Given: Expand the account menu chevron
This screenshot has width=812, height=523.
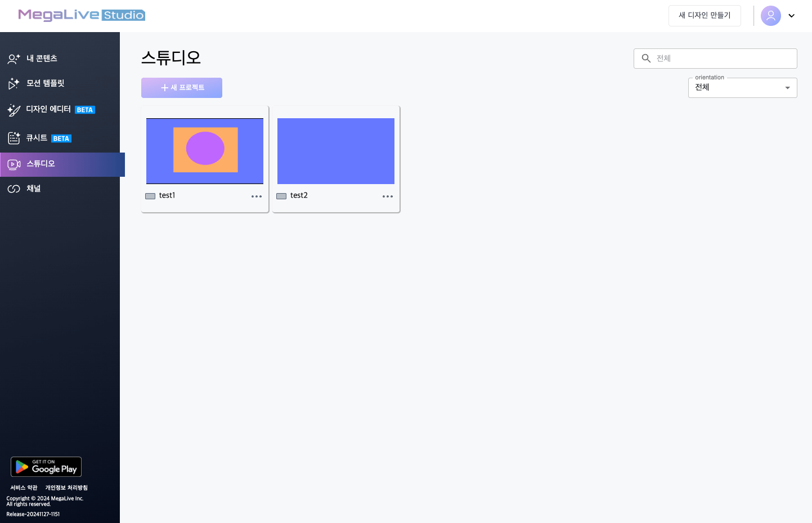Looking at the screenshot, I should [x=791, y=16].
